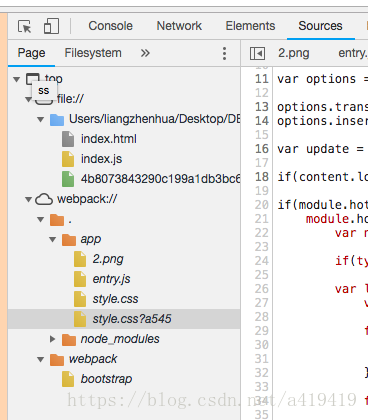Open entry.js under app folder
The width and height of the screenshot is (368, 420).
(x=111, y=279)
